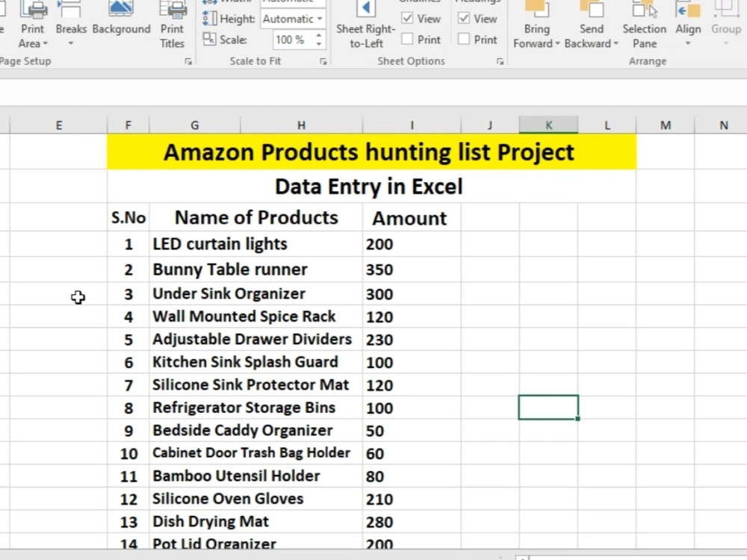Toggle Headings Print checkbox

pyautogui.click(x=464, y=39)
